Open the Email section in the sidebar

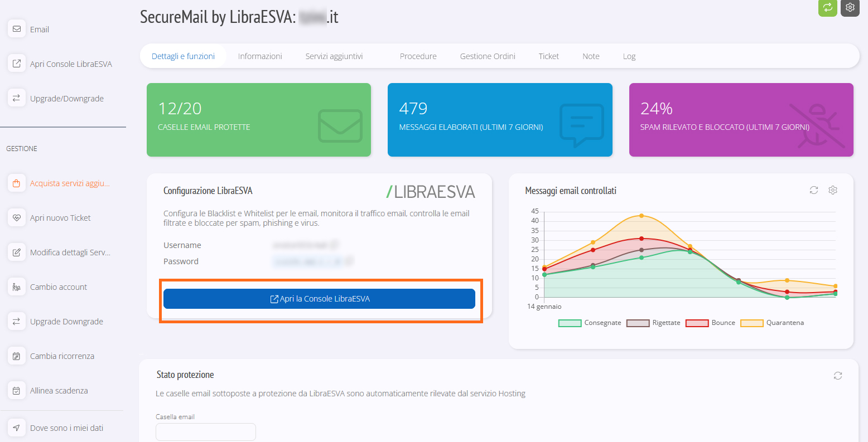click(39, 30)
